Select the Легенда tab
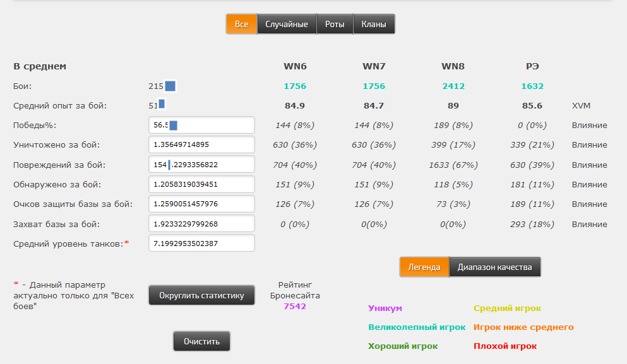This screenshot has width=627, height=364. (424, 267)
